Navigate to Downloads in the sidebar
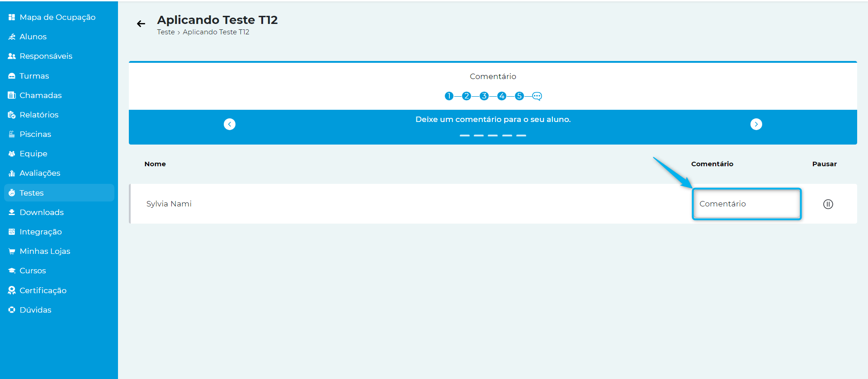This screenshot has width=868, height=379. (x=59, y=212)
